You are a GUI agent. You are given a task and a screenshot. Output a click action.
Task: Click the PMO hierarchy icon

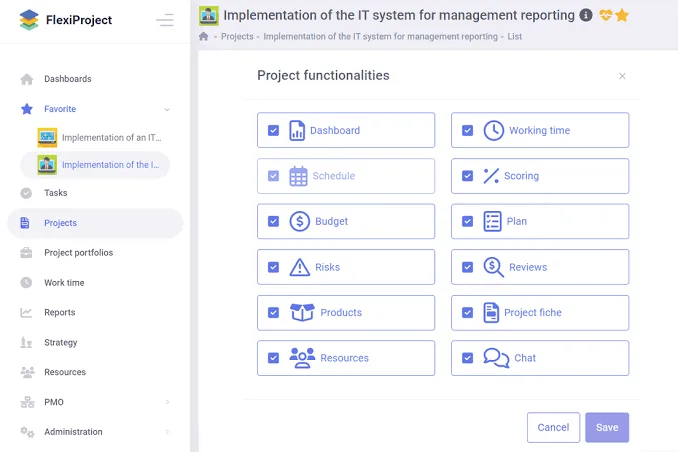click(x=27, y=402)
